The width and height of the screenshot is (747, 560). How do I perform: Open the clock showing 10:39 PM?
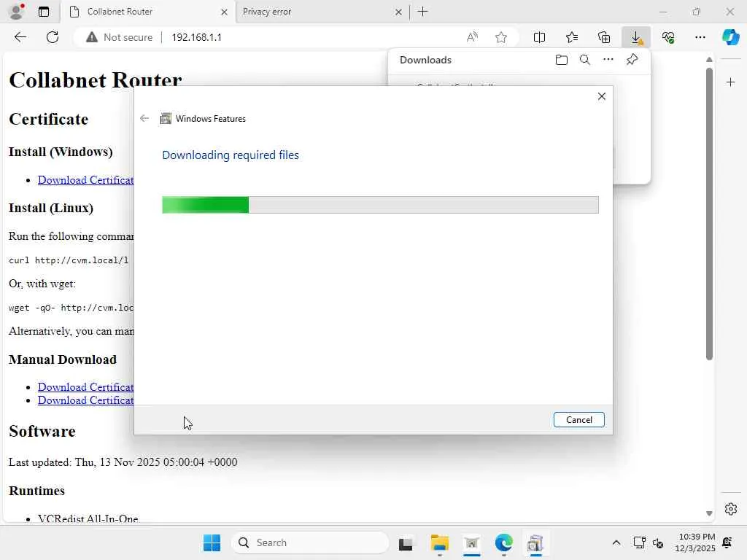695,542
